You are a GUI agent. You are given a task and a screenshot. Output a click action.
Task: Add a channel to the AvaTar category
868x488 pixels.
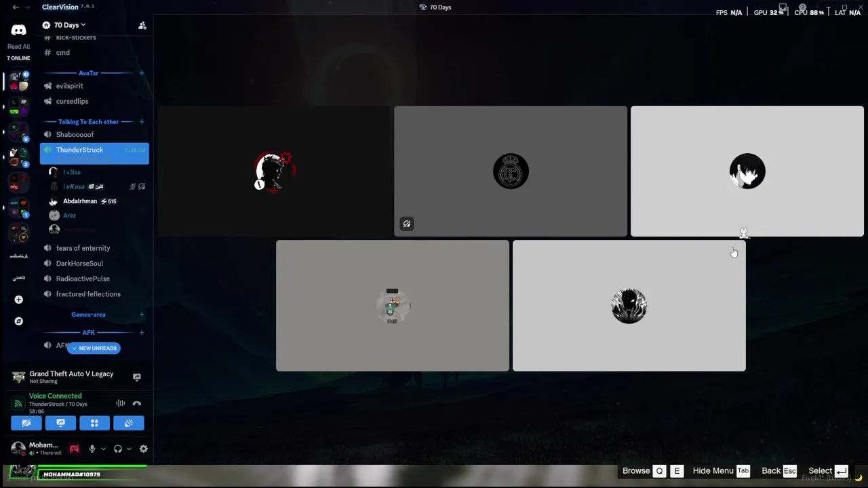point(141,73)
